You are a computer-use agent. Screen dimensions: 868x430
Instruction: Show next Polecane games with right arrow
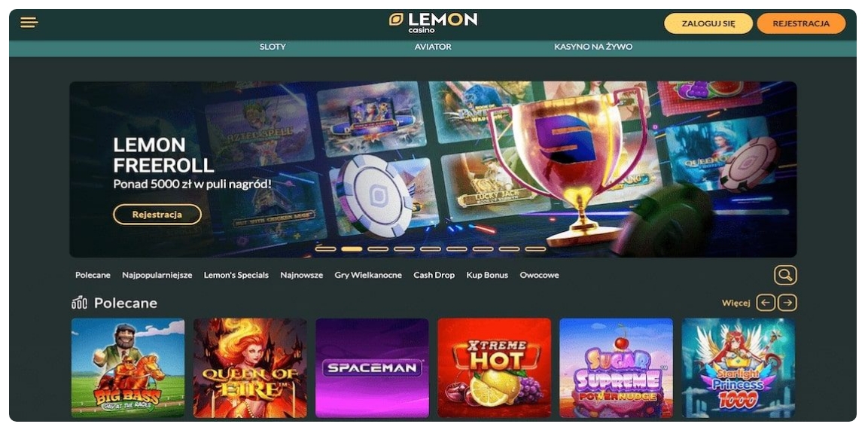(787, 303)
